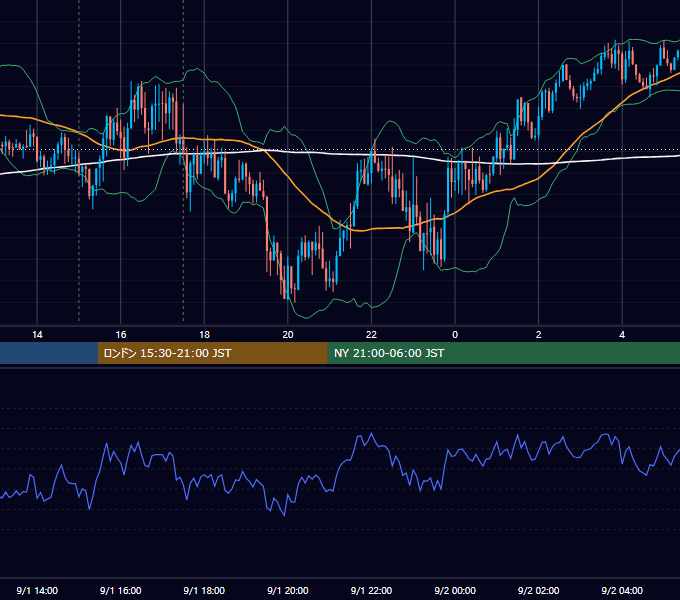Click the 0 hour label on price chart
The image size is (680, 600).
[455, 335]
